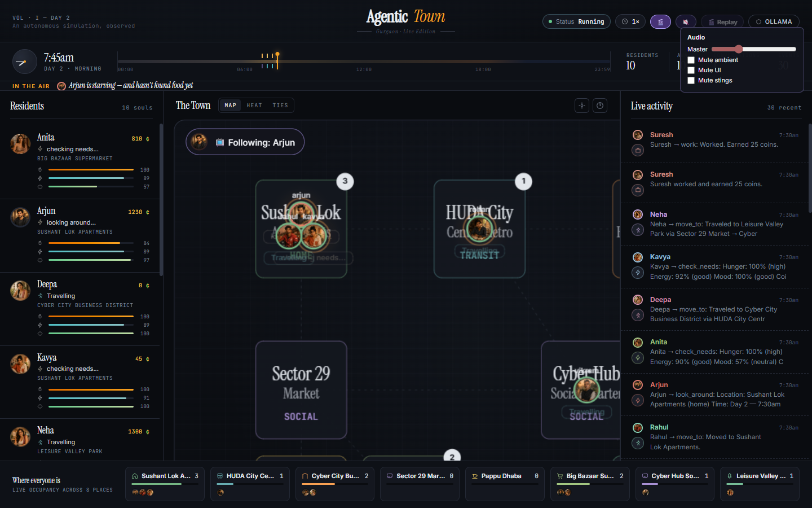Open Suresh's avatar in Live activity top entry
Screen dimensions: 812x508
point(638,135)
